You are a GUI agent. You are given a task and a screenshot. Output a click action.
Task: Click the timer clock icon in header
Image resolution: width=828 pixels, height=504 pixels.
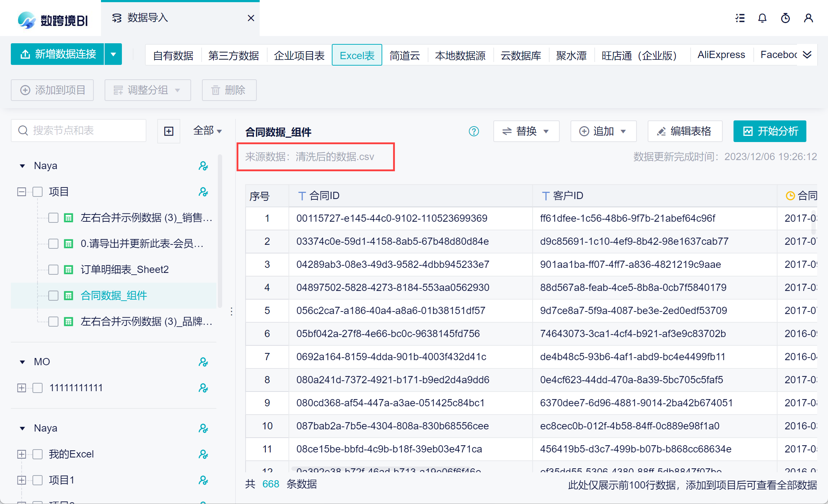pos(785,18)
